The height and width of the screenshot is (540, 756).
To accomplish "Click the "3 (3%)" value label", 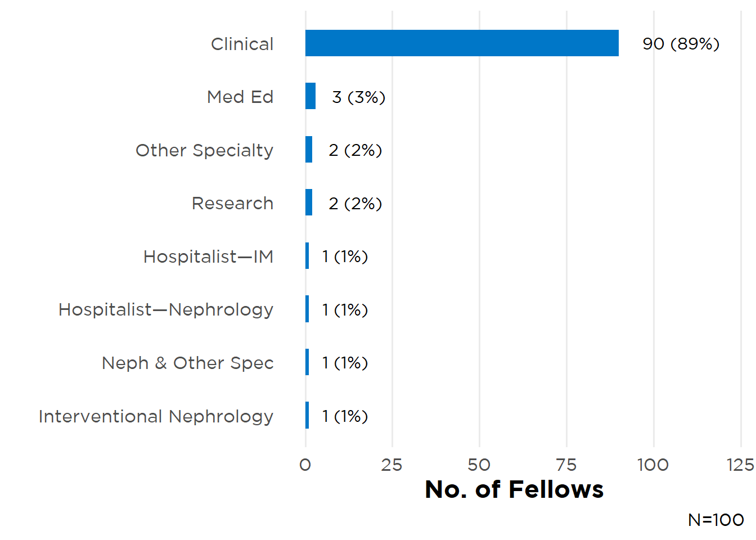I will tap(358, 97).
